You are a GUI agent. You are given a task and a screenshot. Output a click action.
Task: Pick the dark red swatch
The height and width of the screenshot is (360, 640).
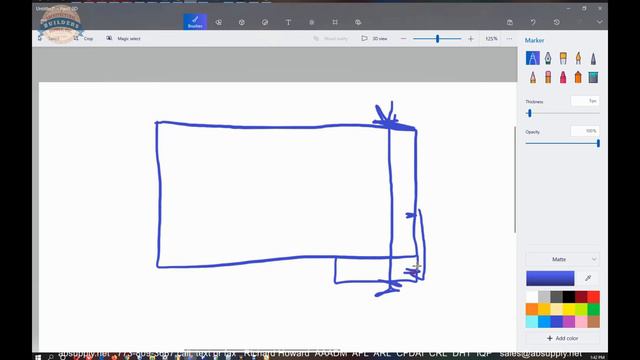[x=581, y=297]
